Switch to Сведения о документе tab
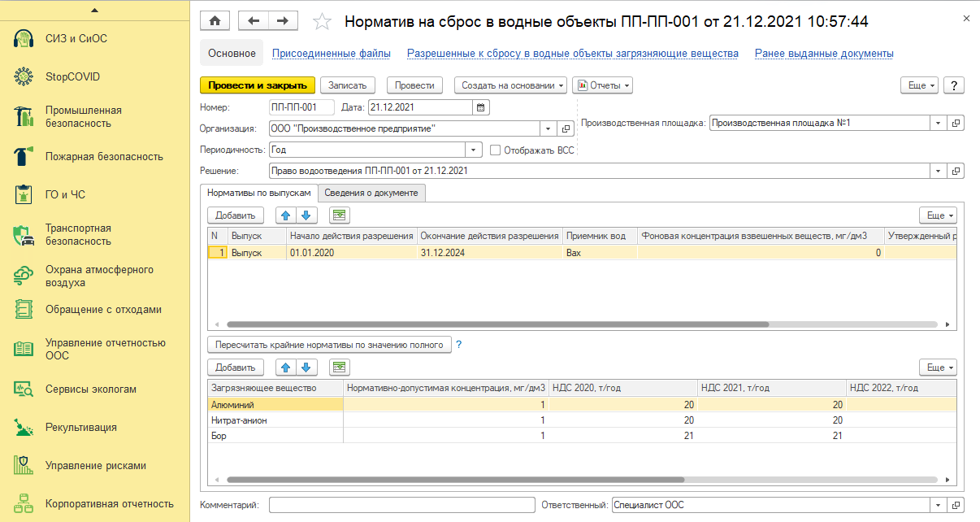980x522 pixels. point(371,193)
